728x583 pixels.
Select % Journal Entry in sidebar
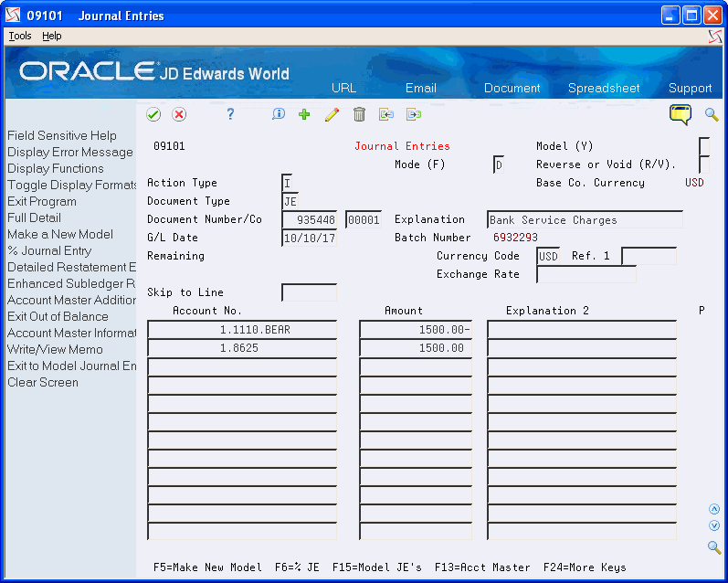[49, 251]
